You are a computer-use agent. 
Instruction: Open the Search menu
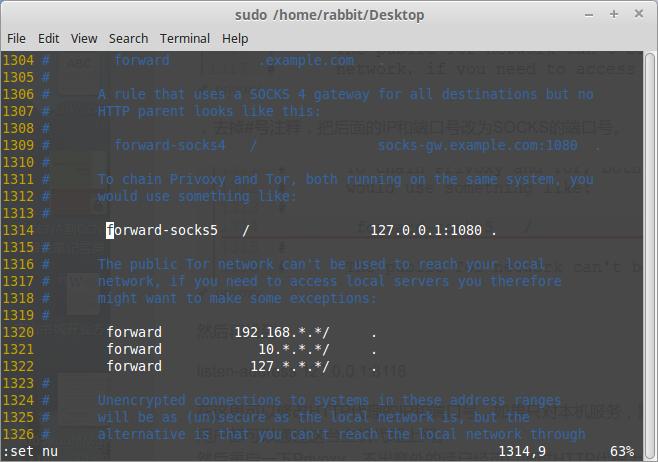click(128, 39)
